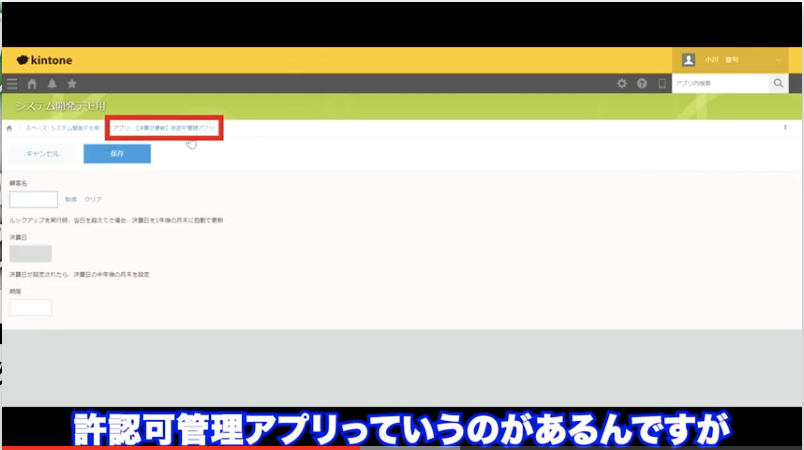Click the search magnifier button
The height and width of the screenshot is (450, 804).
778,84
